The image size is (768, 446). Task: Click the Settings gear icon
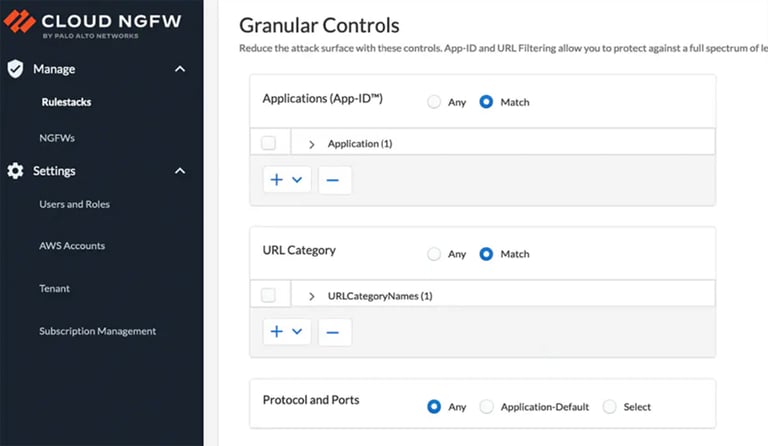pos(15,171)
